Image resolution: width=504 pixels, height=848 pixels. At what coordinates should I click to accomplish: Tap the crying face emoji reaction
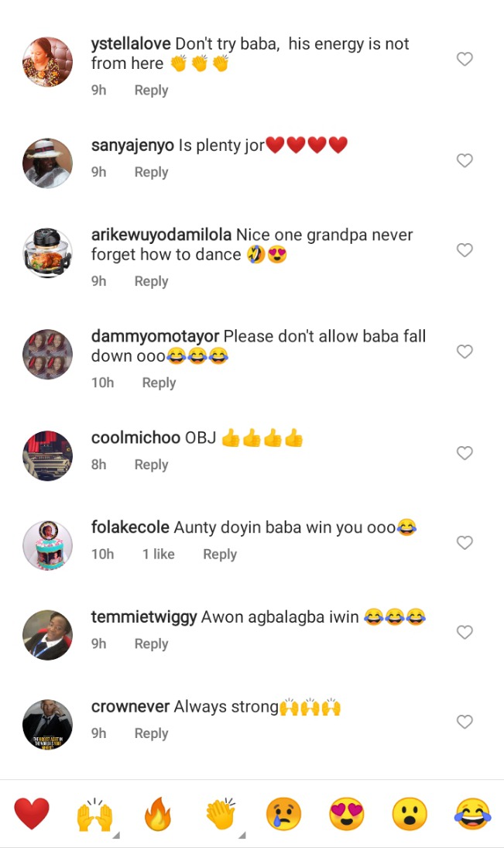[x=283, y=815]
